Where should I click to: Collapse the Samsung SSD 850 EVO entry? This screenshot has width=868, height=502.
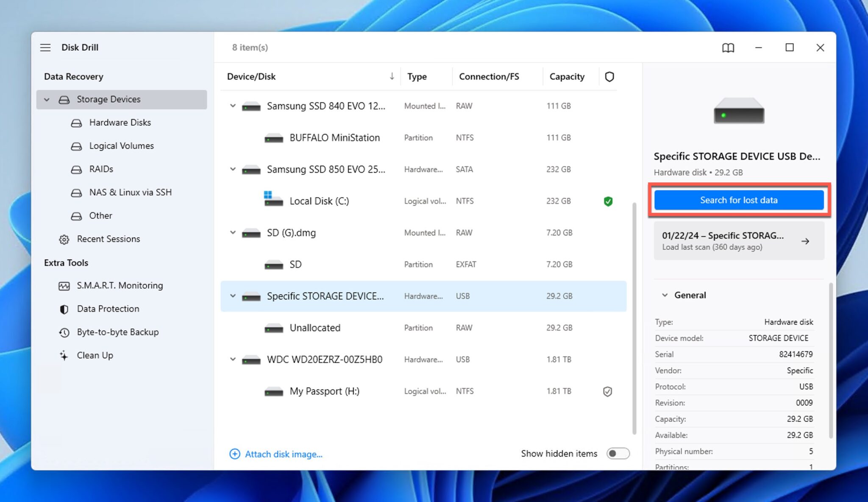click(x=233, y=169)
